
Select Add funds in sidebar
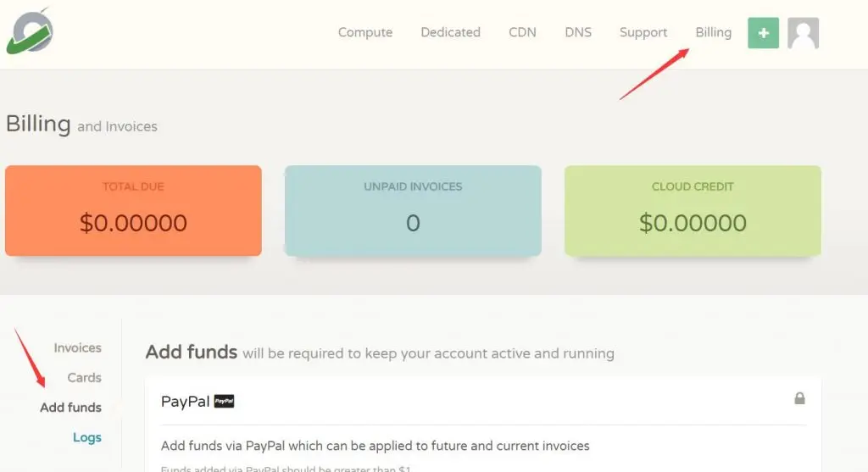[71, 408]
